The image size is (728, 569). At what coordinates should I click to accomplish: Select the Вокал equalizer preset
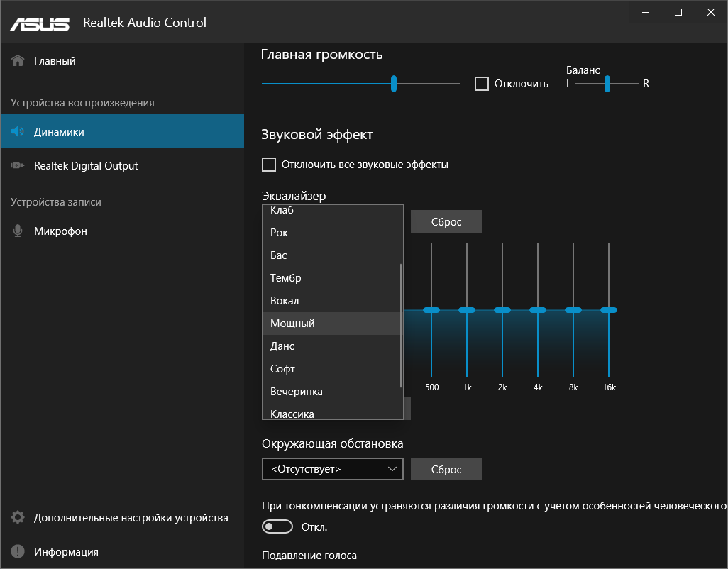285,301
